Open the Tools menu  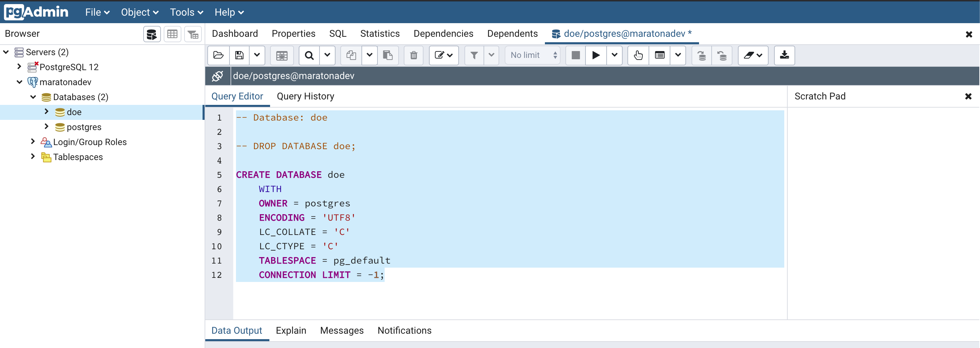(186, 12)
